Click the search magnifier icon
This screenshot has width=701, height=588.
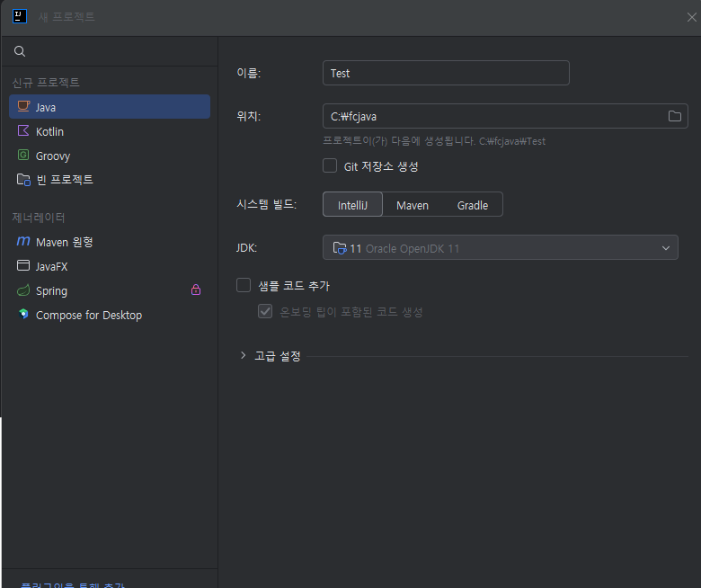click(x=20, y=51)
